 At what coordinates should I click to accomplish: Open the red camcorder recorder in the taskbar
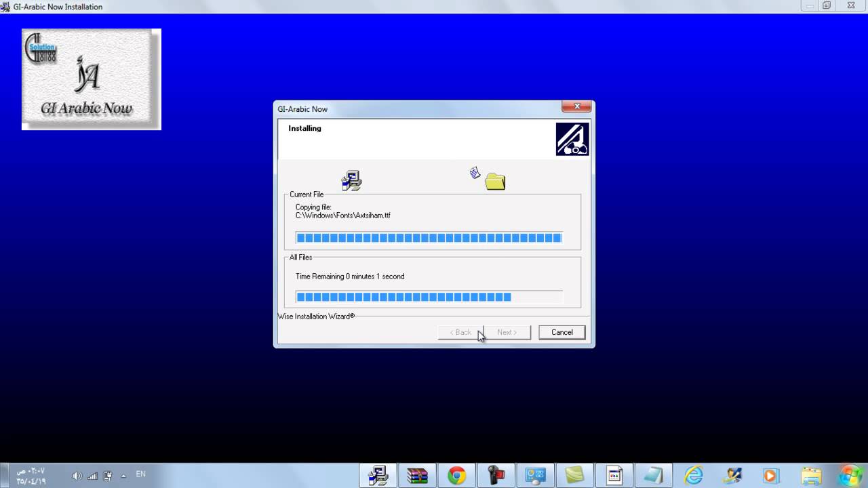click(x=496, y=476)
